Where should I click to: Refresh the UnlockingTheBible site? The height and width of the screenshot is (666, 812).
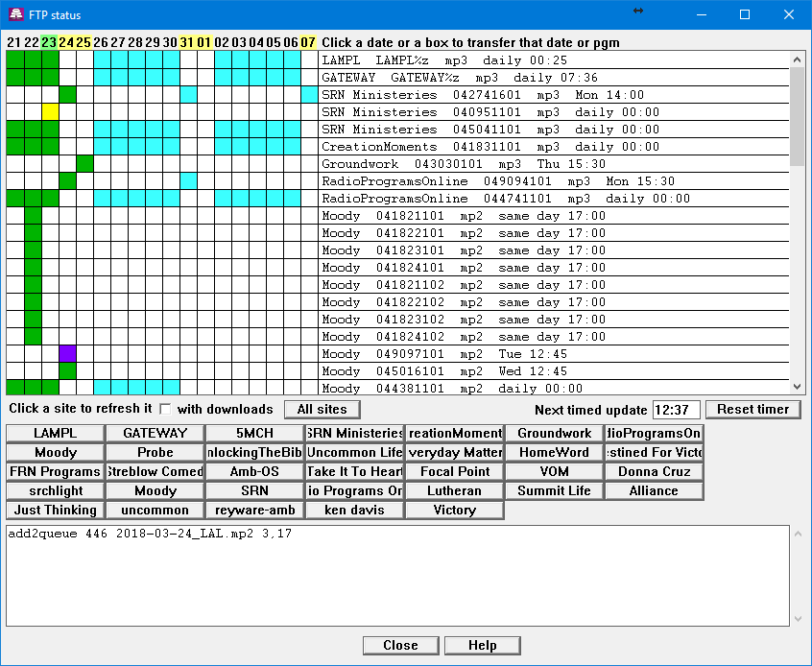coord(254,452)
